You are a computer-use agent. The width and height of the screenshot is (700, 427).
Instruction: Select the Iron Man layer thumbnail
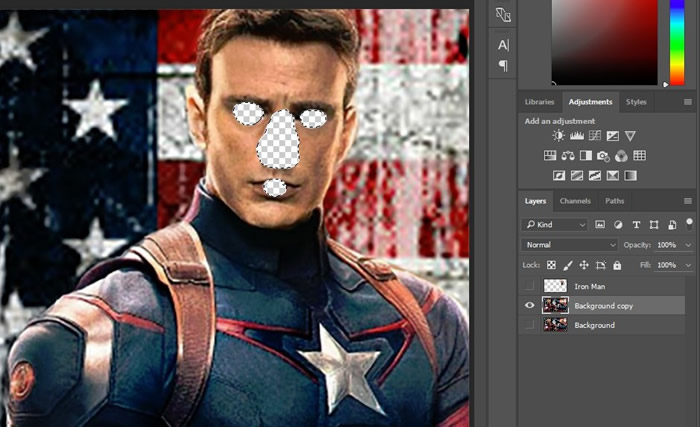(x=555, y=286)
